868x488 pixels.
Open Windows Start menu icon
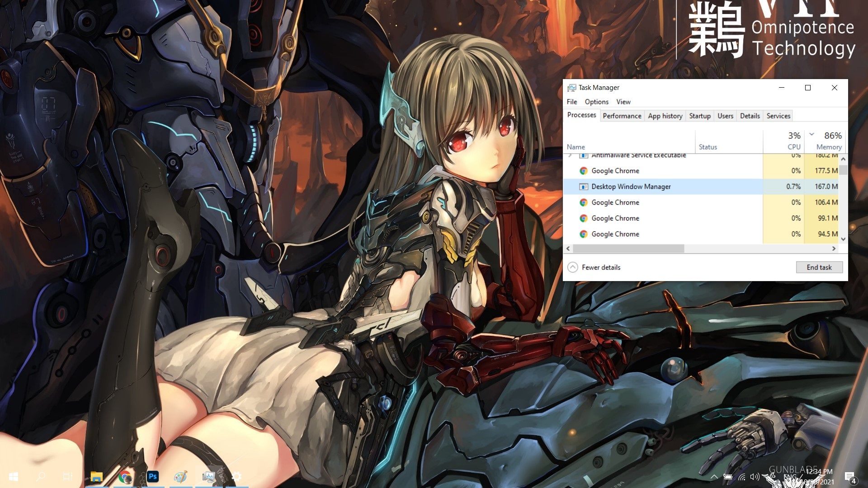tap(12, 475)
